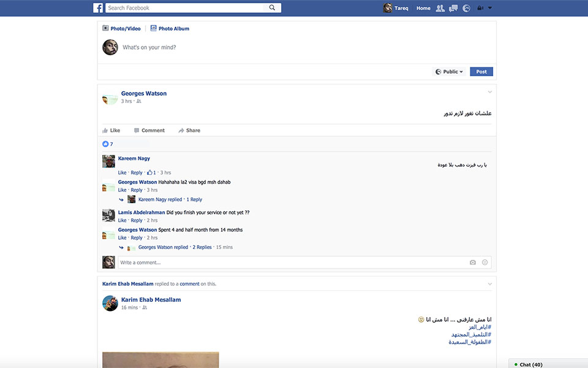Open the privacy shortcuts lock icon
Image resolution: width=588 pixels, height=368 pixels.
pos(478,7)
